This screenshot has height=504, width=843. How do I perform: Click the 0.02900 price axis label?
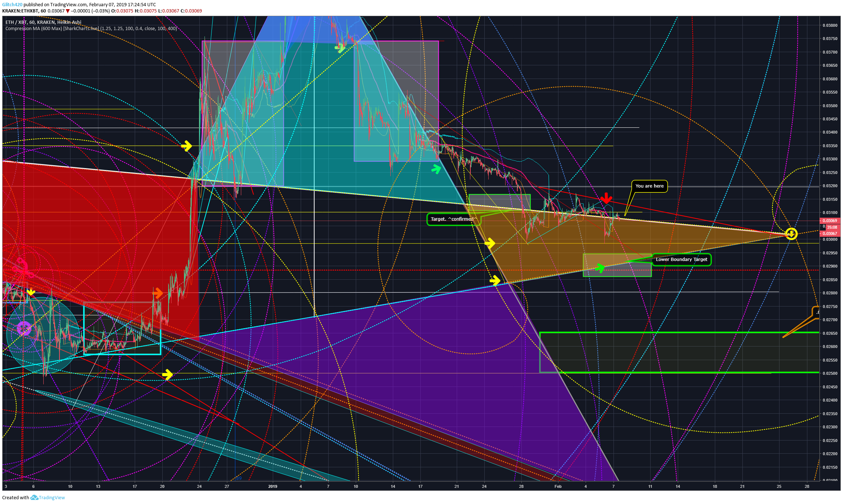[x=830, y=266]
